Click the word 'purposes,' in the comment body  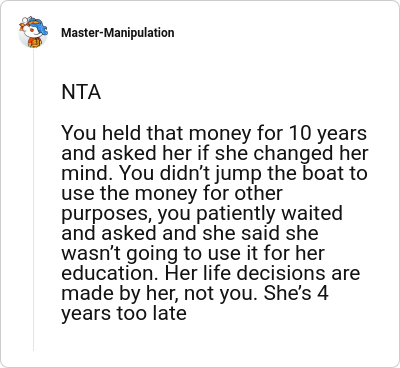107,214
